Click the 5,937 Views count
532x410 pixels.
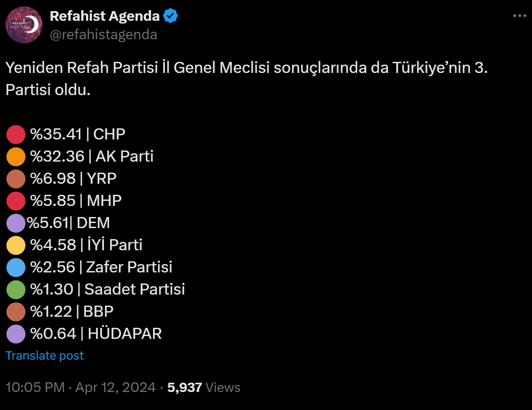204,387
